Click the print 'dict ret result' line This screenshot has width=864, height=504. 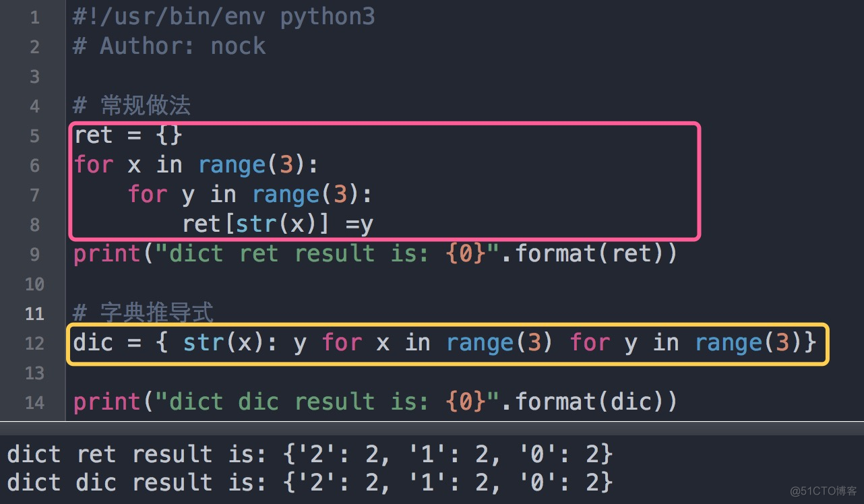(375, 254)
